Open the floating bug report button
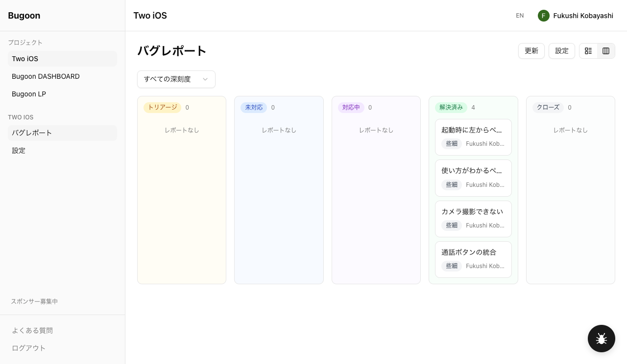 tap(602, 339)
